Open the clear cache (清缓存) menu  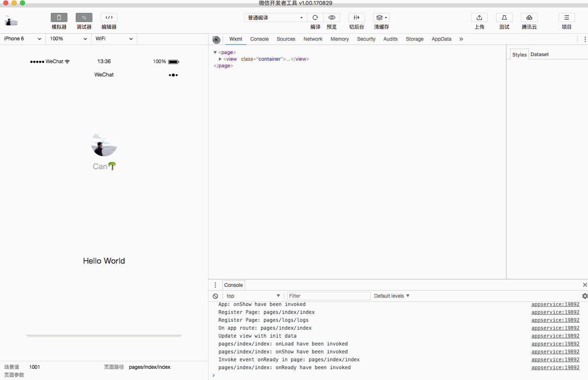[x=382, y=17]
